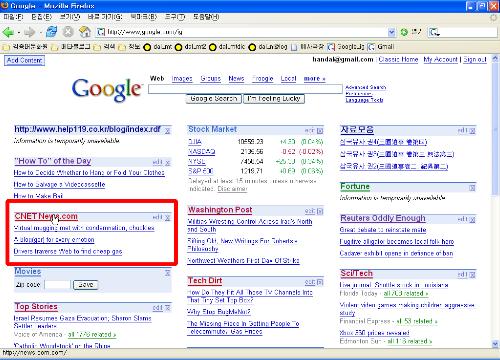Click the Firefox activity throbber icon
The image size is (500, 360).
pos(493,18)
